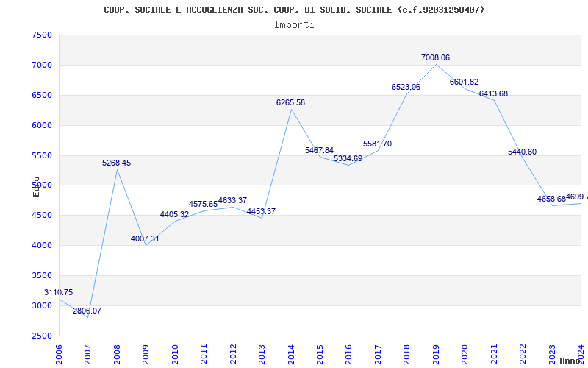Screen dimensions: 588x368
Task: Click data label 6523.06
Action: [406, 87]
